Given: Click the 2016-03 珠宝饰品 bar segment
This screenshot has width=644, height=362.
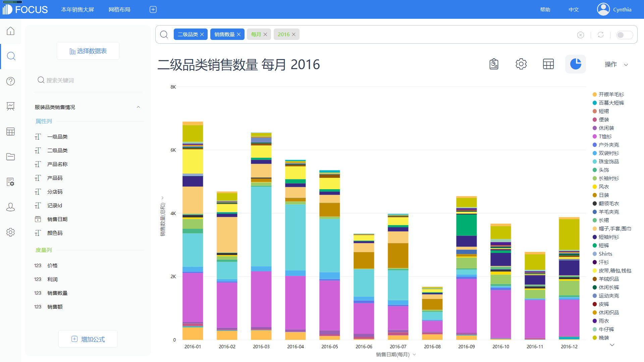Looking at the screenshot, I should (261, 226).
